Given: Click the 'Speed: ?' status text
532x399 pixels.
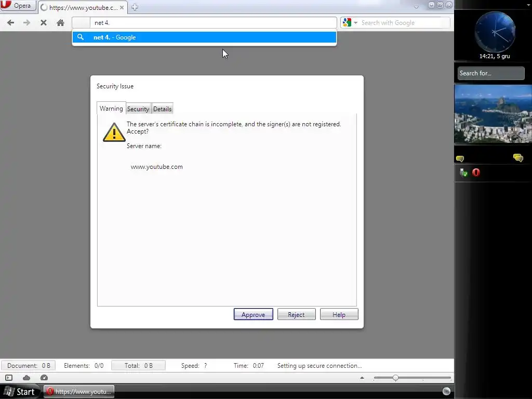Looking at the screenshot, I should (194, 366).
